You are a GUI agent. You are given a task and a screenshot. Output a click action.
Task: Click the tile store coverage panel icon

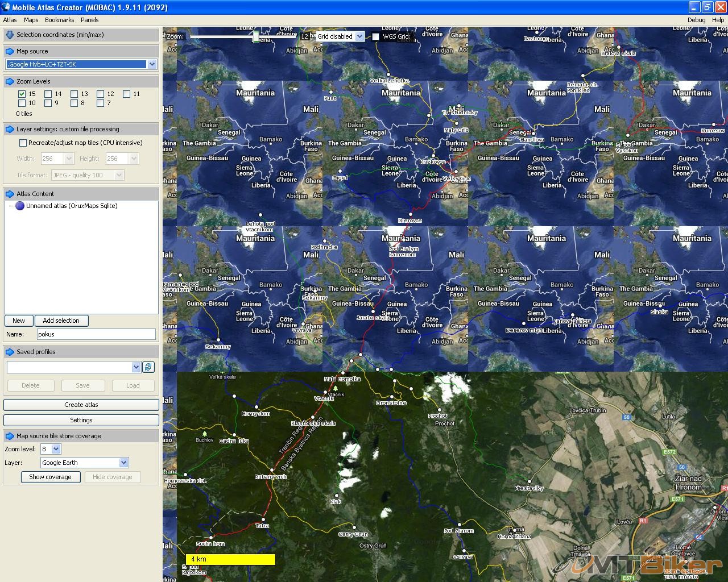[x=10, y=436]
